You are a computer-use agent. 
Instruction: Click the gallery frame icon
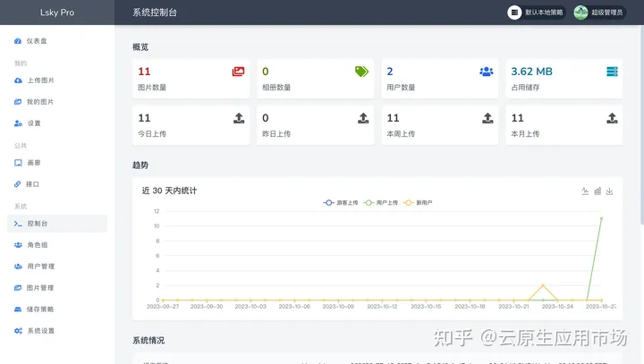(x=18, y=163)
